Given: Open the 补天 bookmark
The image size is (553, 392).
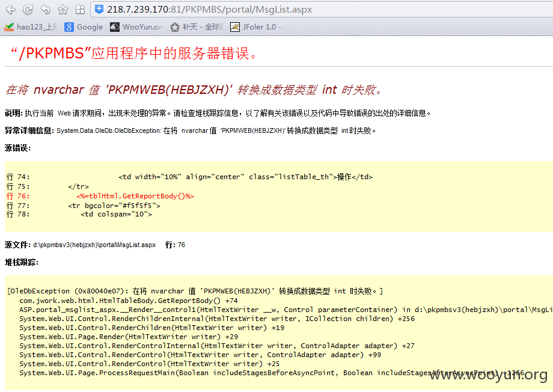Looking at the screenshot, I should [197, 27].
